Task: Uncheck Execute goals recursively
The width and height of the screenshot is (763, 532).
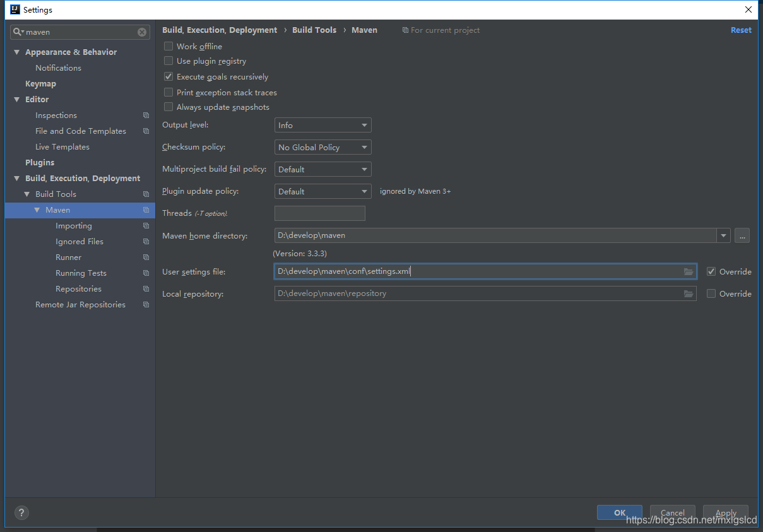Action: [169, 76]
